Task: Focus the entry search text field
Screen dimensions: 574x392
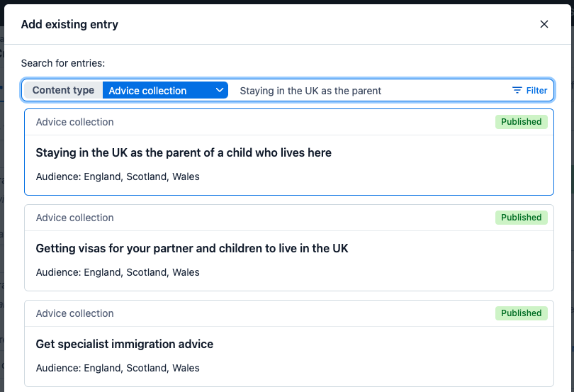Action: (x=368, y=91)
